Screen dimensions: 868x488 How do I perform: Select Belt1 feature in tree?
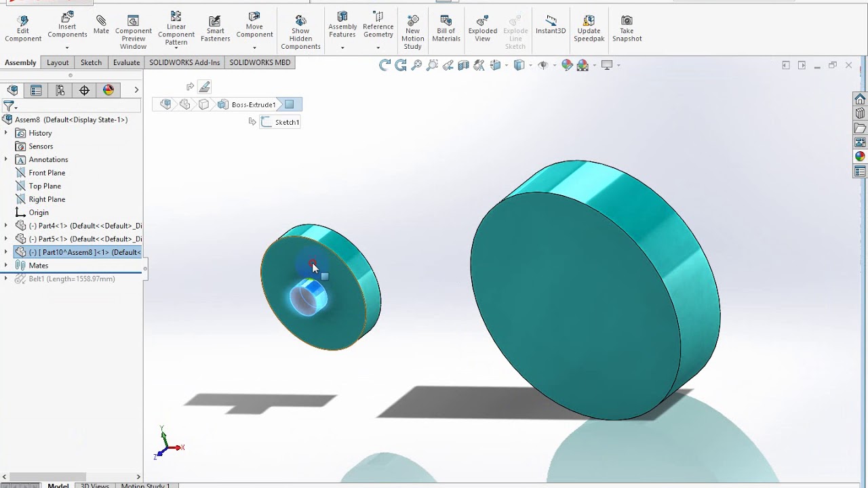pyautogui.click(x=65, y=279)
